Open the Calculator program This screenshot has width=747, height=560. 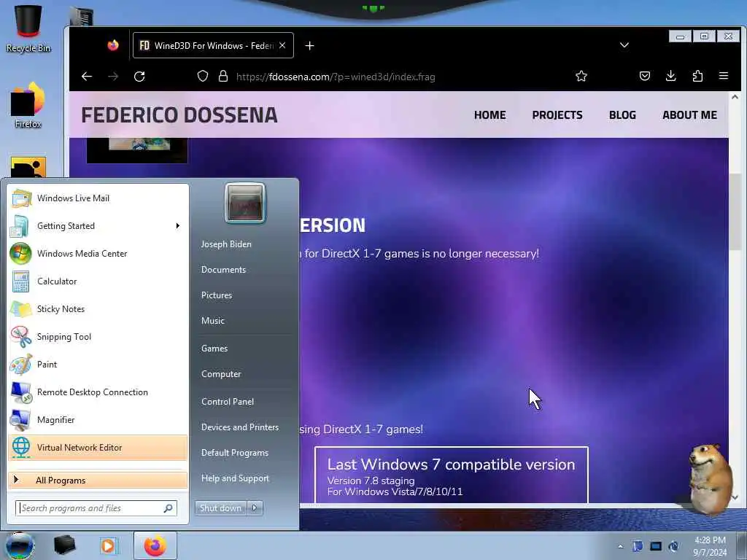(x=98, y=281)
